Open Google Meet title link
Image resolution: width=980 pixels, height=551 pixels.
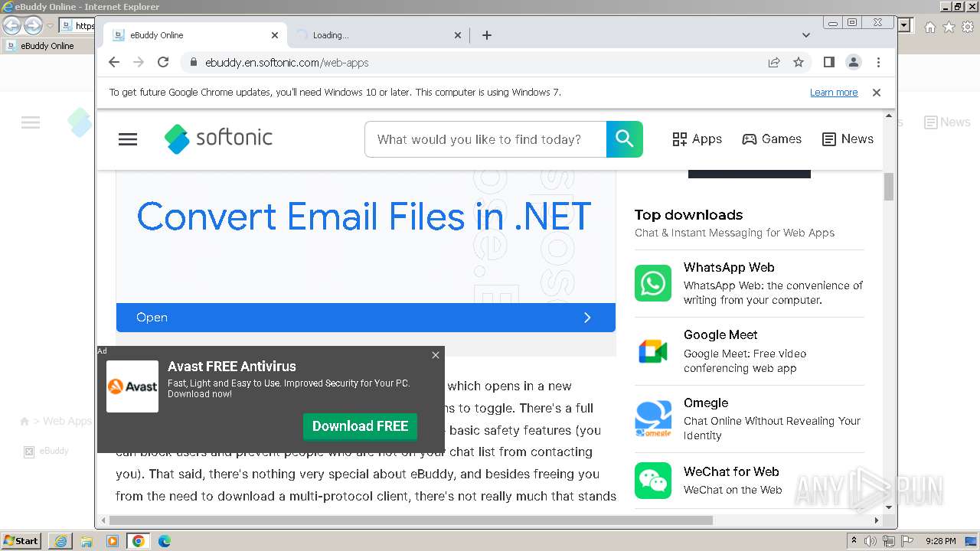click(720, 334)
